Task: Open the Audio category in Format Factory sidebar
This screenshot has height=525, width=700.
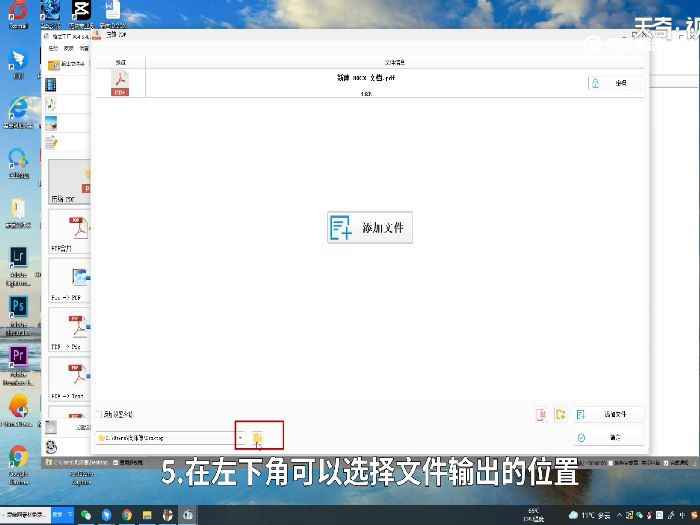Action: coord(51,104)
